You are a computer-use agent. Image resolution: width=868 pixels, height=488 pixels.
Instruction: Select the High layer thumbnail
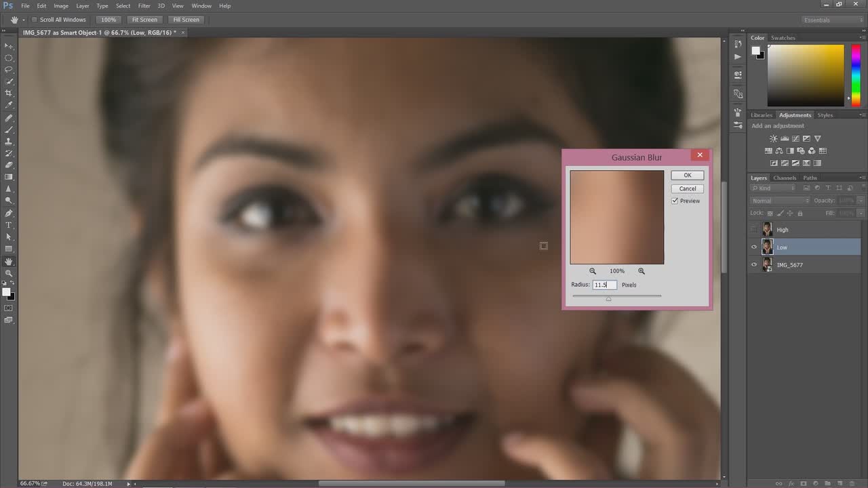(767, 230)
